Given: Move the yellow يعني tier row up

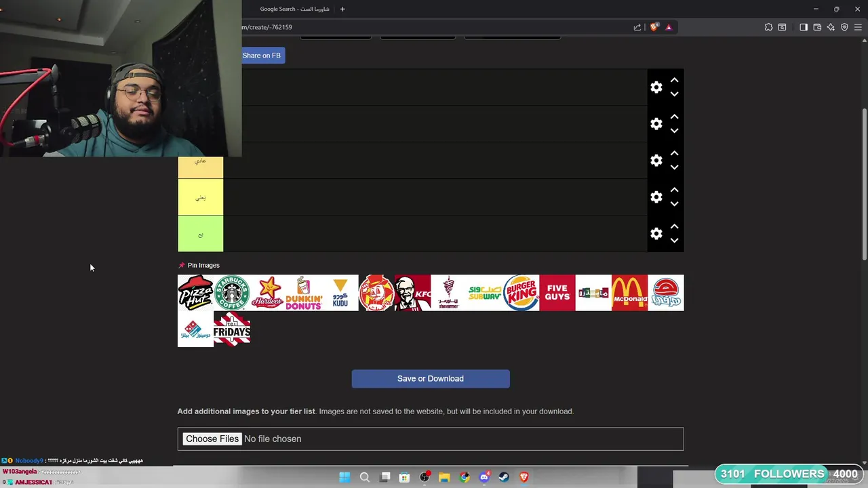Looking at the screenshot, I should point(674,190).
